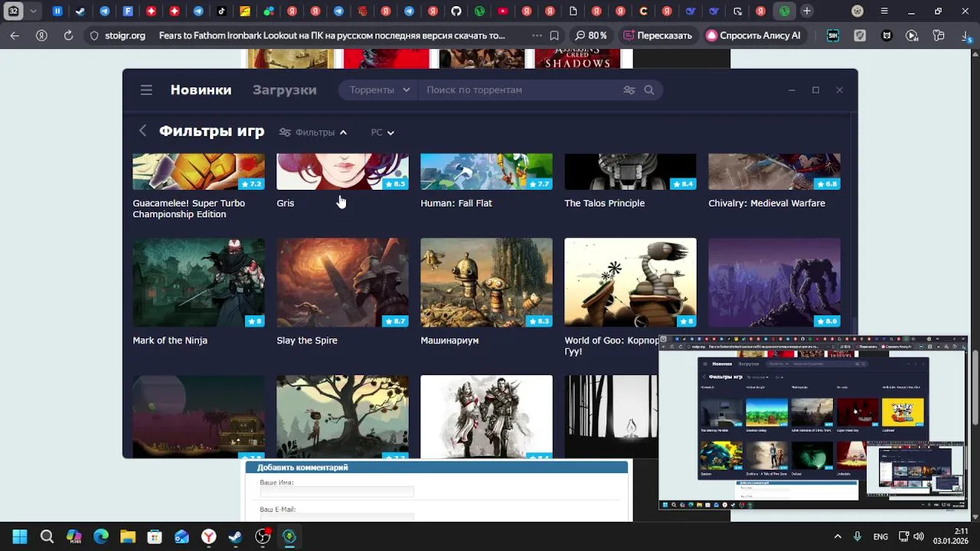Switch to the GitHub browser tab
The height and width of the screenshot is (551, 980).
(456, 11)
